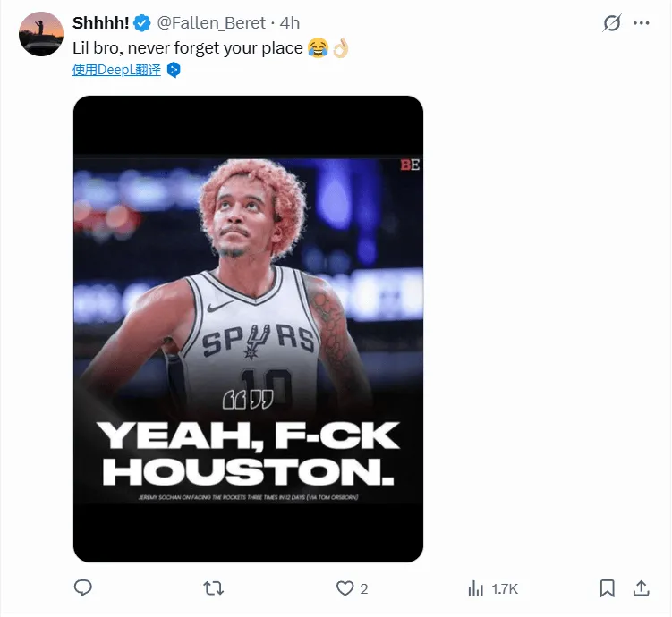The image size is (672, 617).
Task: Click the 1.7K views count
Action: click(505, 588)
